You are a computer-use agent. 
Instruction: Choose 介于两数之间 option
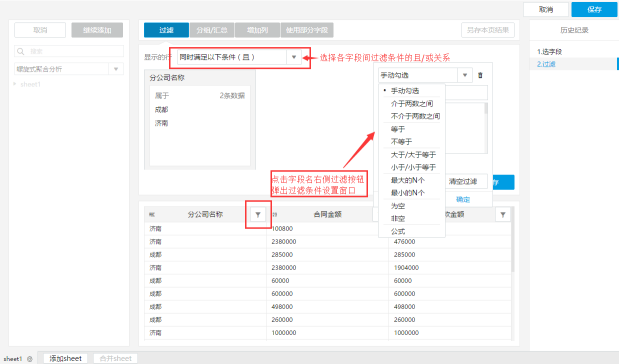pos(412,103)
